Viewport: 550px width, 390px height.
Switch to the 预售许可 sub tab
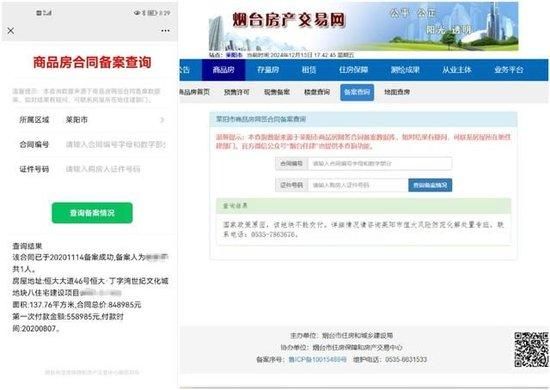pos(237,92)
